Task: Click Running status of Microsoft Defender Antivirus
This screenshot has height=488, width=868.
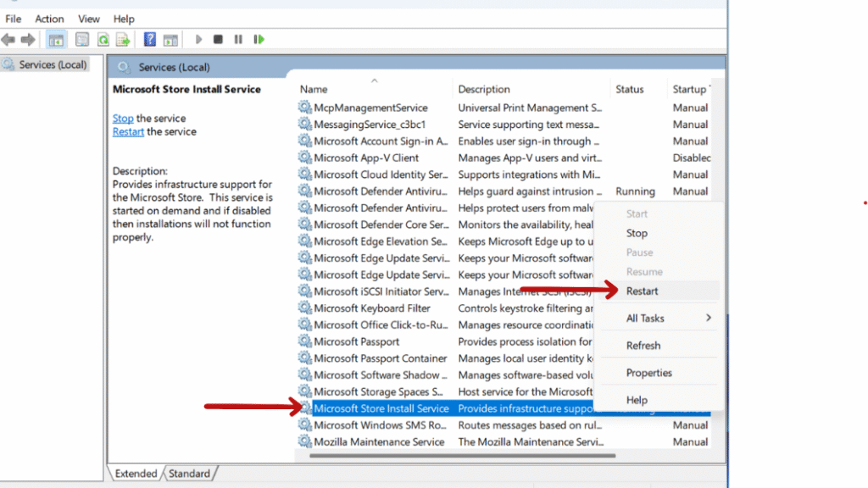Action: click(635, 191)
